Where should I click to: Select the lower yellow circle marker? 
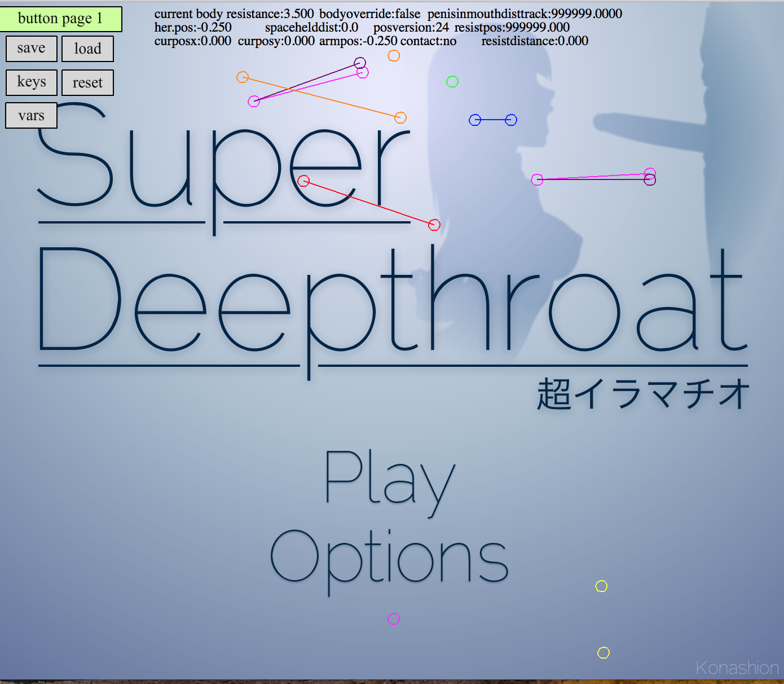click(x=604, y=653)
